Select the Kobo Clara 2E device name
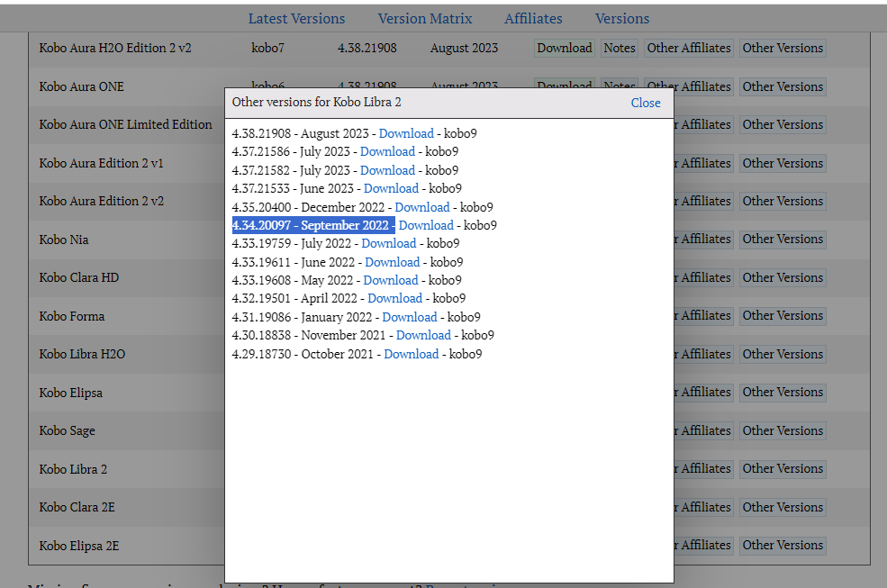887x588 pixels. coord(77,507)
